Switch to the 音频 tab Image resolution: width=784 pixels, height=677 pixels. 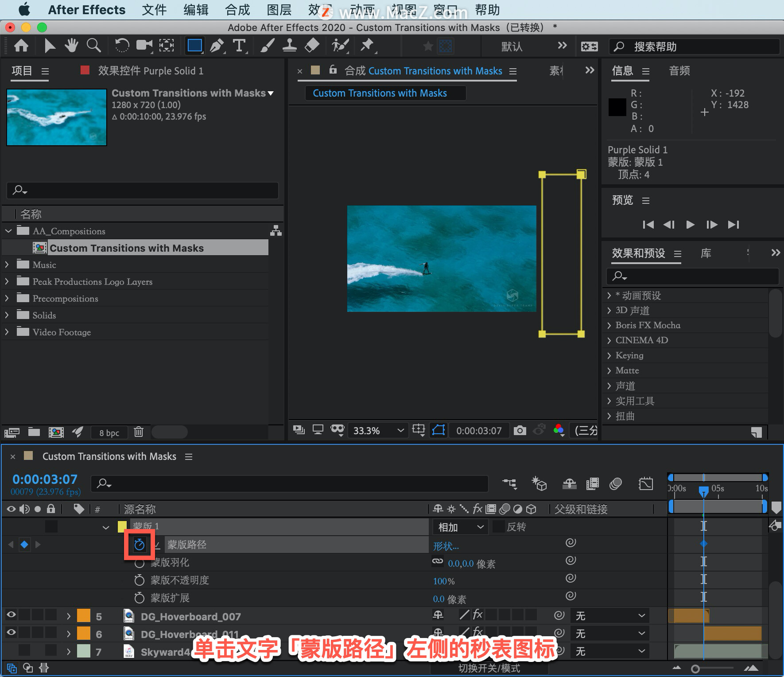679,70
